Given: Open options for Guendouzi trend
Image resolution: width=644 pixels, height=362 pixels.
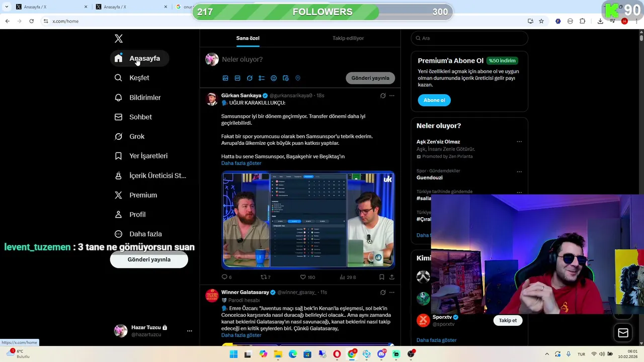Looking at the screenshot, I should [519, 172].
